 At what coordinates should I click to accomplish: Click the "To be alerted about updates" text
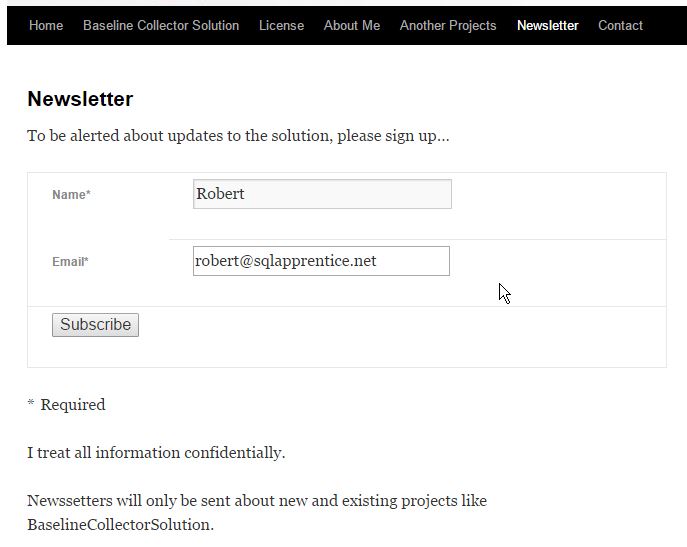[x=238, y=136]
